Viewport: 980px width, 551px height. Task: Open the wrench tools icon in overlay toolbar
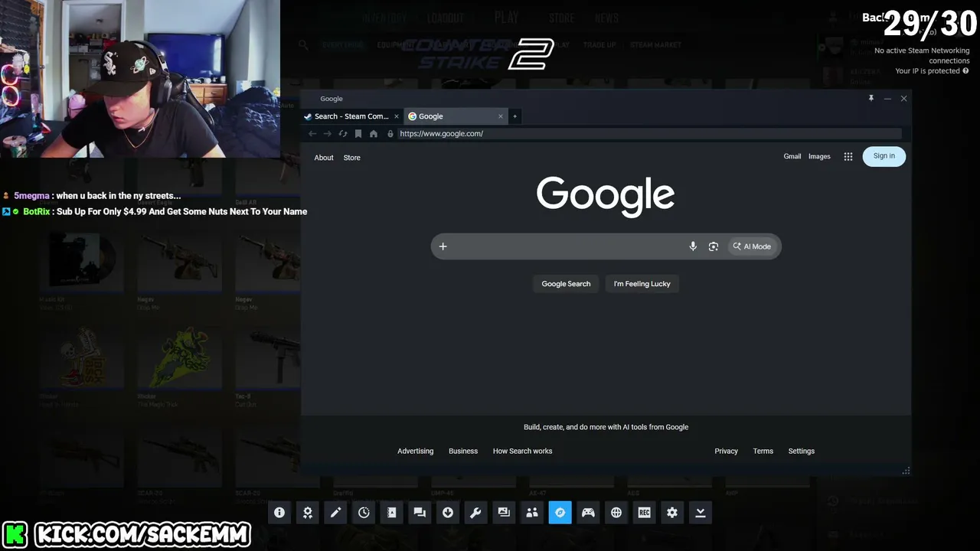475,513
